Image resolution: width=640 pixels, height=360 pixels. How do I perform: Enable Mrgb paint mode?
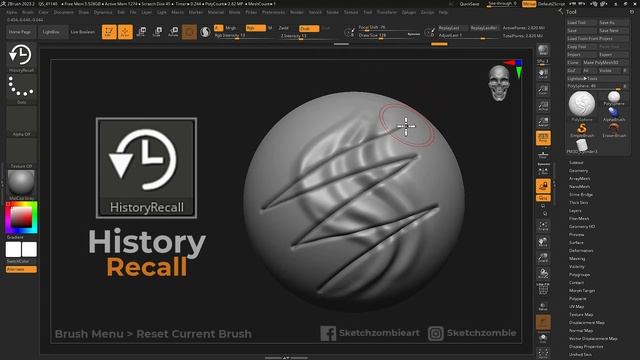click(x=231, y=28)
